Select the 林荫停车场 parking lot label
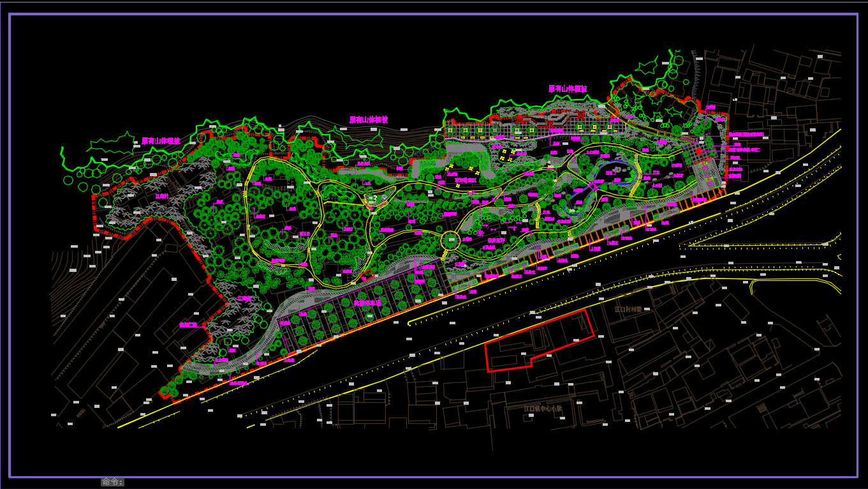 367,303
